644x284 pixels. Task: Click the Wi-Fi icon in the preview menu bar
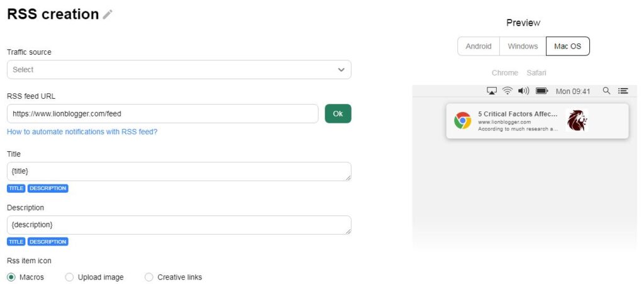click(x=508, y=91)
